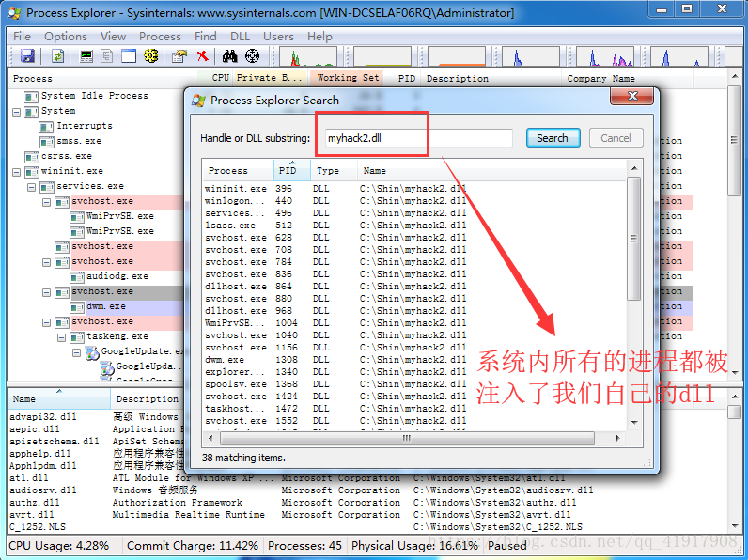This screenshot has height=560, width=748.
Task: Sort search results by Process column
Action: (x=238, y=171)
